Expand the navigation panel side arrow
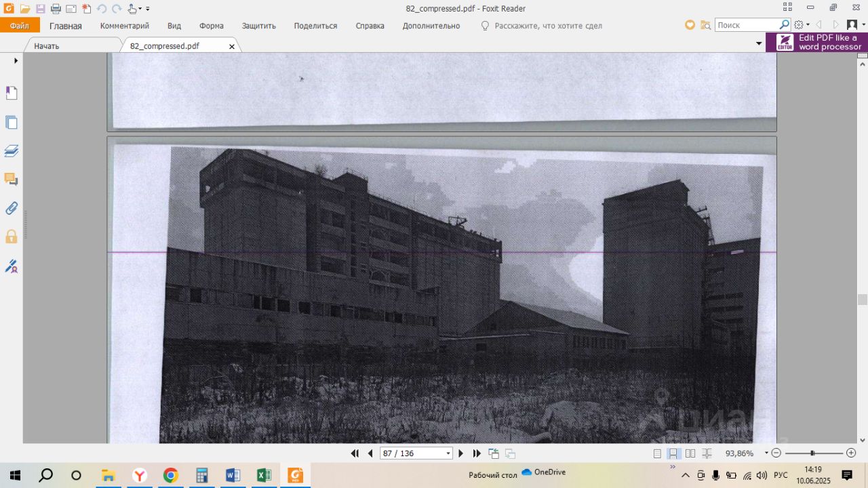Viewport: 868px width, 488px height. click(16, 60)
